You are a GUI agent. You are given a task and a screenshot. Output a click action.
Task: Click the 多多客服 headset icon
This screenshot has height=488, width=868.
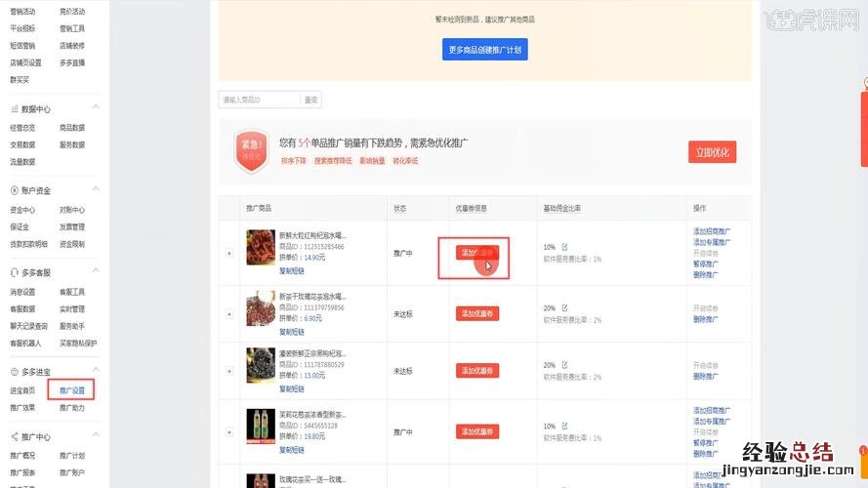15,272
